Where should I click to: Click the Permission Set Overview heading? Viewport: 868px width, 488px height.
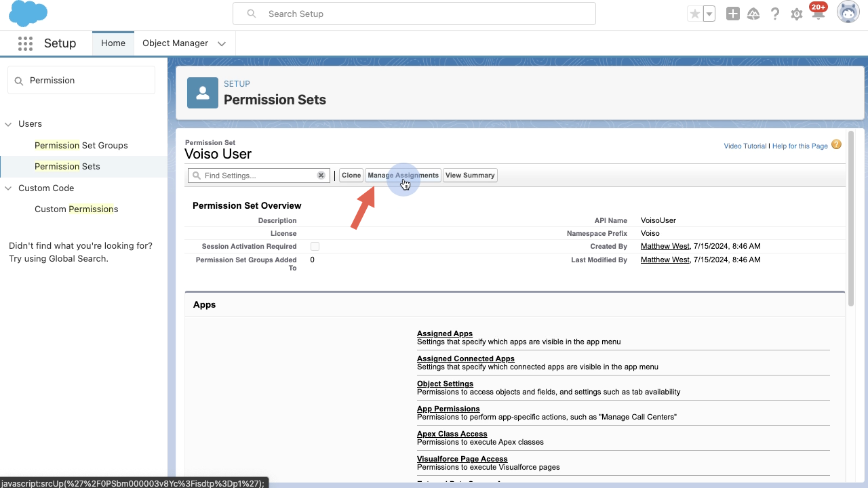click(247, 205)
